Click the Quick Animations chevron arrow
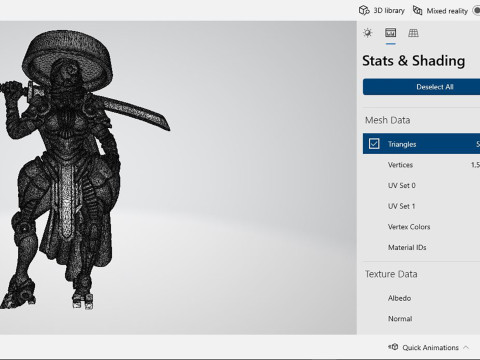The height and width of the screenshot is (360, 480). pyautogui.click(x=466, y=347)
